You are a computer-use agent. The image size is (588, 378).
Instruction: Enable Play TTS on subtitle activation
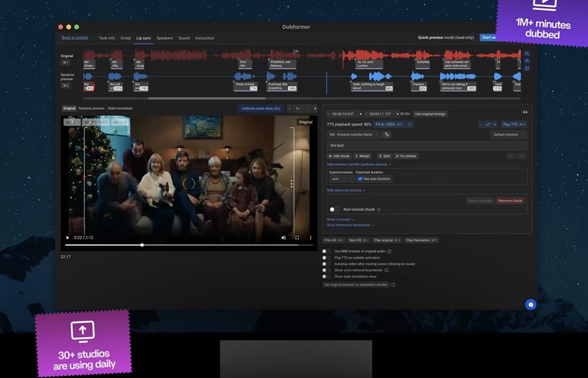[x=326, y=257]
